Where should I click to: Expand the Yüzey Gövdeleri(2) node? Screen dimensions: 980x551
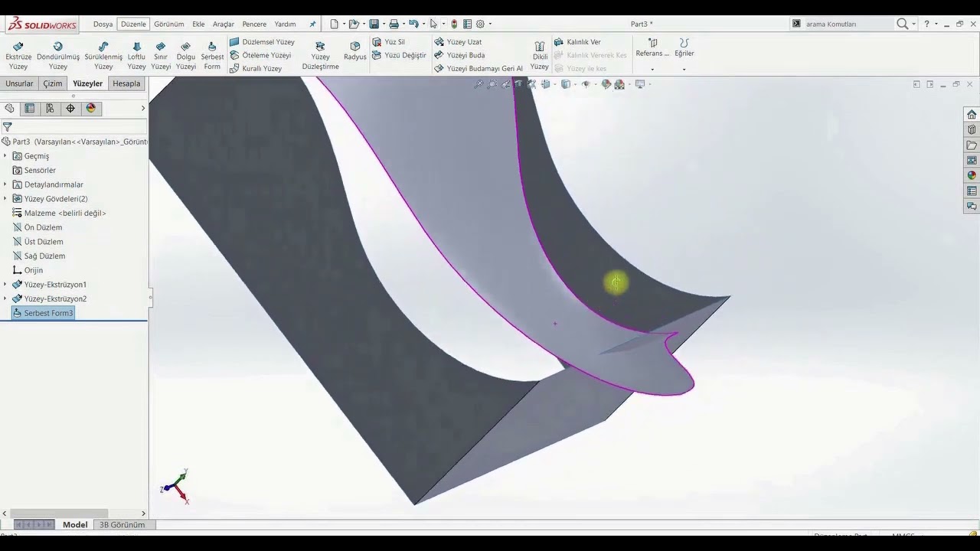tap(5, 199)
